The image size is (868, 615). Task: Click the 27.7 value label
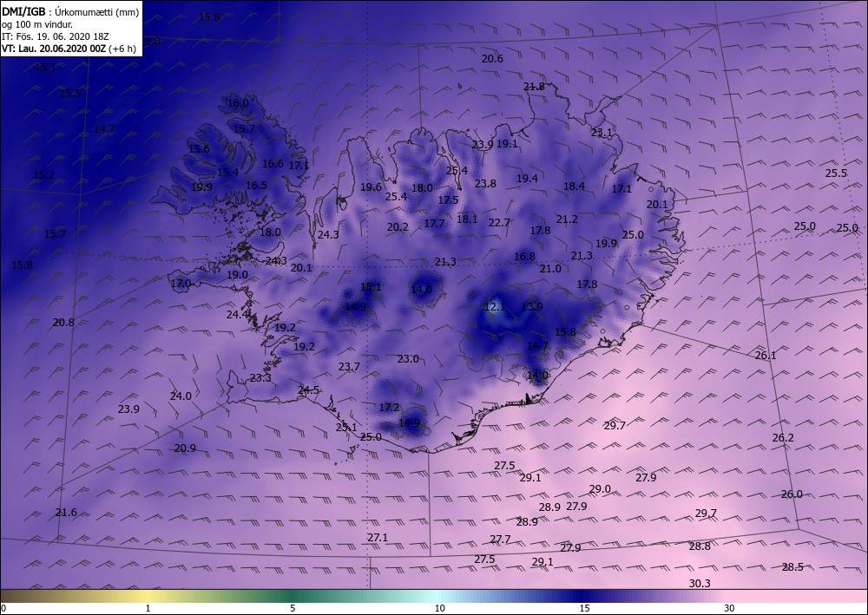click(500, 540)
